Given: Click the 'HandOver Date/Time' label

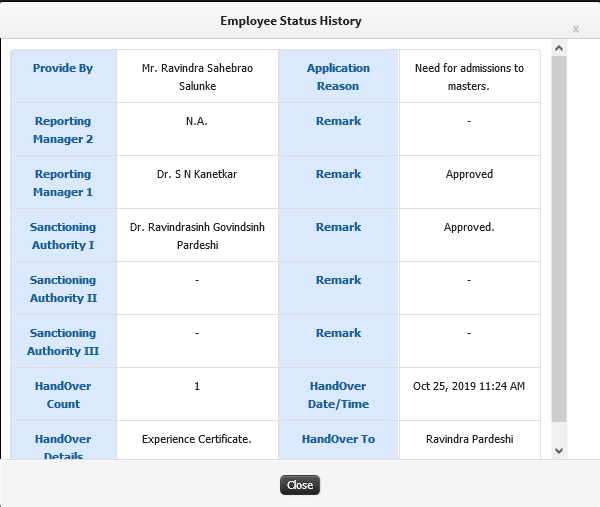Looking at the screenshot, I should coord(338,395).
